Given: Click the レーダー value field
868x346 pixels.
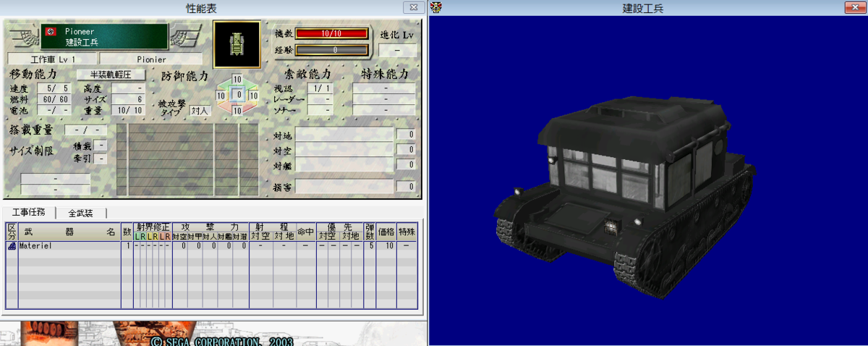Looking at the screenshot, I should point(319,99).
